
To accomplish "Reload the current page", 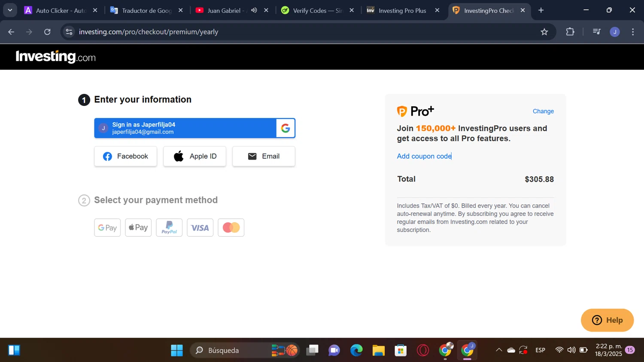I will click(48, 32).
